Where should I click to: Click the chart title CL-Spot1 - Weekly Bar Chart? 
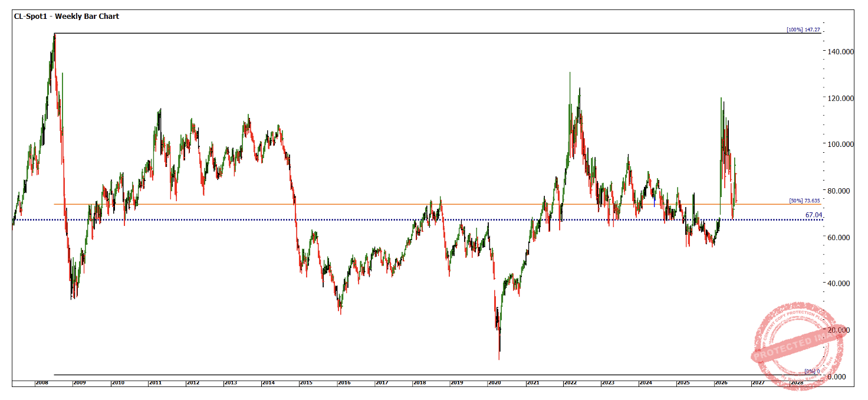[x=67, y=17]
